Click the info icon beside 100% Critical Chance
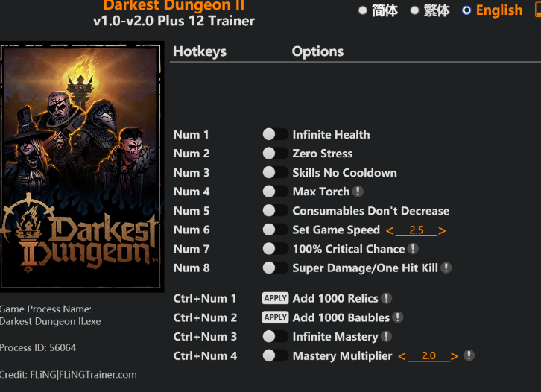 pyautogui.click(x=413, y=248)
